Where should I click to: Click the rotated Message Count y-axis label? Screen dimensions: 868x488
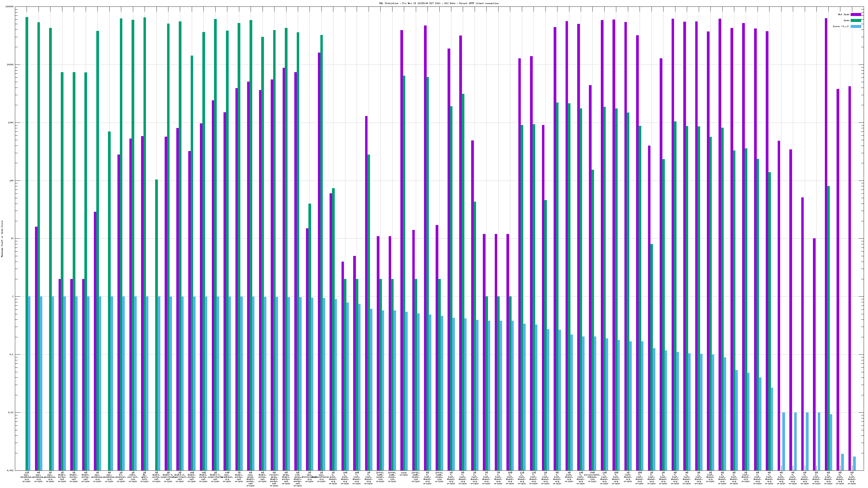2,239
